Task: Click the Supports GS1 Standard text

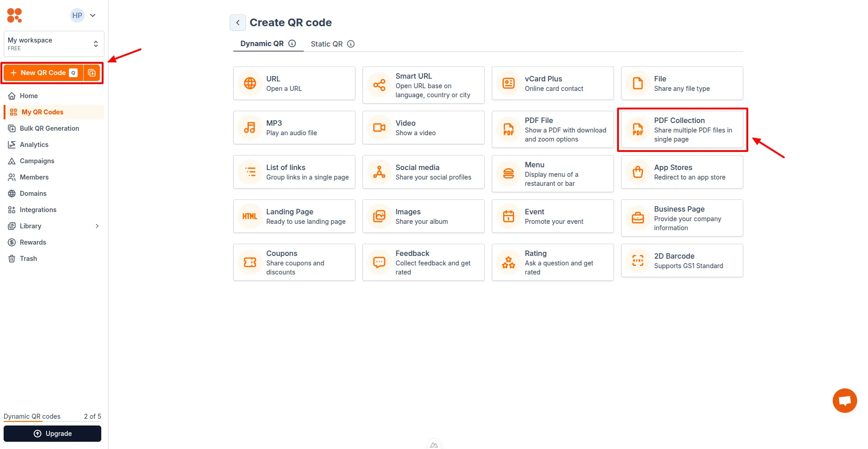Action: [x=689, y=266]
